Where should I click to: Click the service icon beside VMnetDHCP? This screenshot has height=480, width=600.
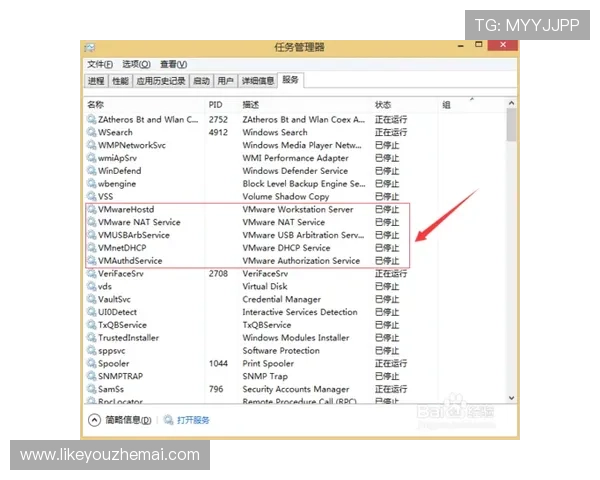tap(91, 248)
